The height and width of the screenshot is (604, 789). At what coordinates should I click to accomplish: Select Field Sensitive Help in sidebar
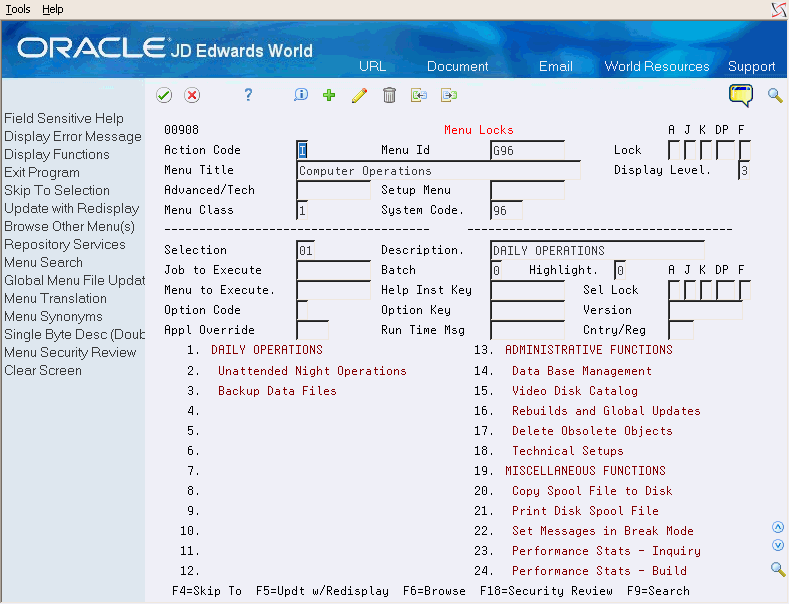[64, 118]
